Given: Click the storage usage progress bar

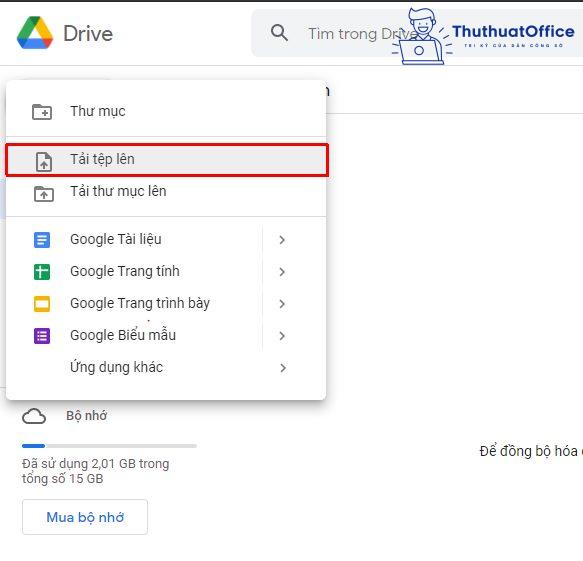Looking at the screenshot, I should (x=109, y=446).
